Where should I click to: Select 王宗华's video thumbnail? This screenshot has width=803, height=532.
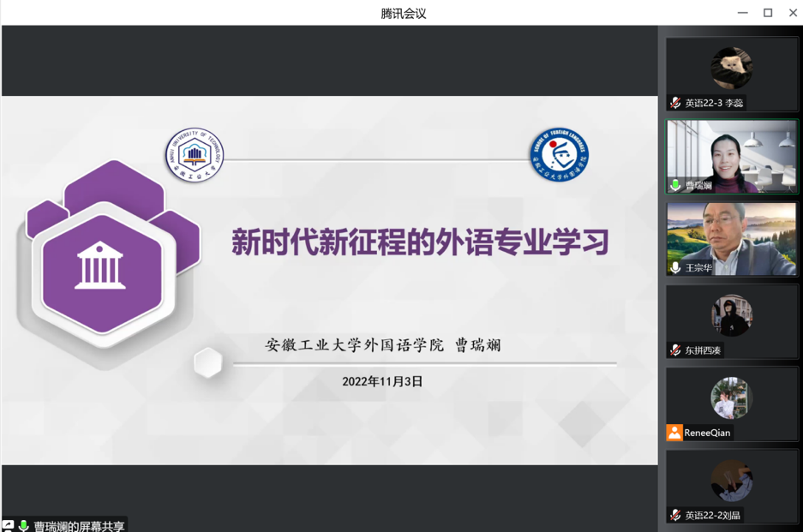(731, 237)
